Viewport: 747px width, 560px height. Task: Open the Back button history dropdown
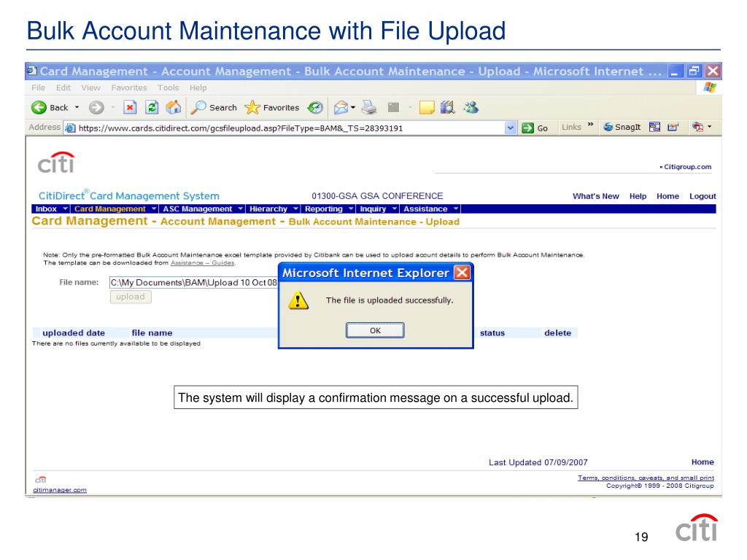77,108
